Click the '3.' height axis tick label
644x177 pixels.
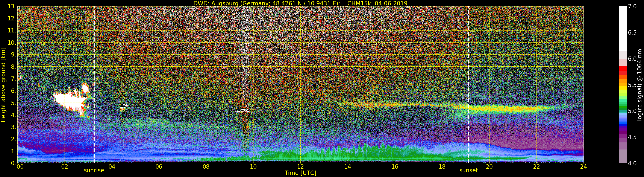click(x=14, y=127)
